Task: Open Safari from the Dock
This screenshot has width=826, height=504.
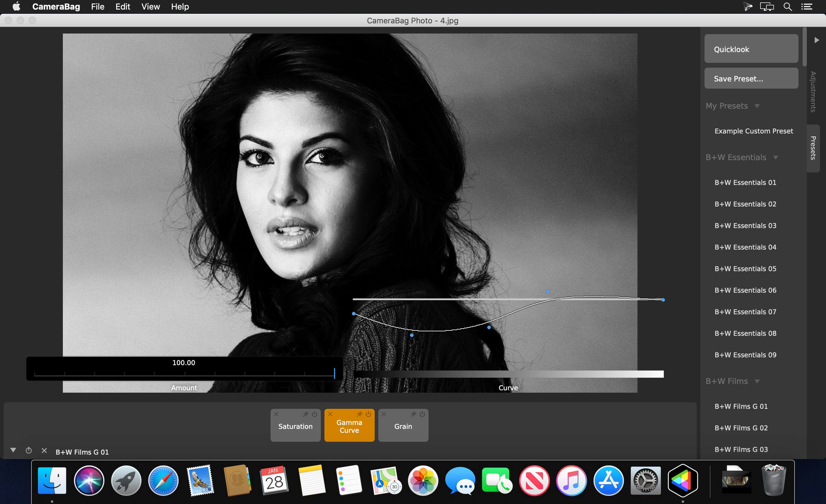Action: tap(163, 481)
